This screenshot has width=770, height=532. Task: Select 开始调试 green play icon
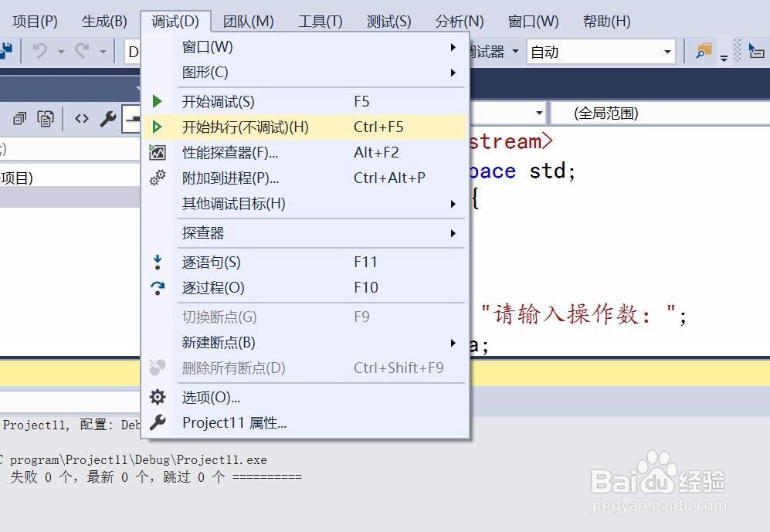(x=157, y=100)
